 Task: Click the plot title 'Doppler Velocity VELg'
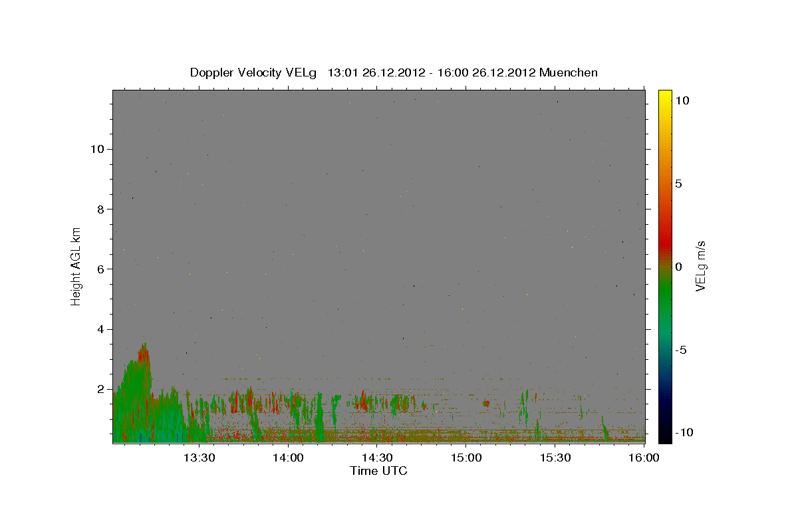coord(255,72)
